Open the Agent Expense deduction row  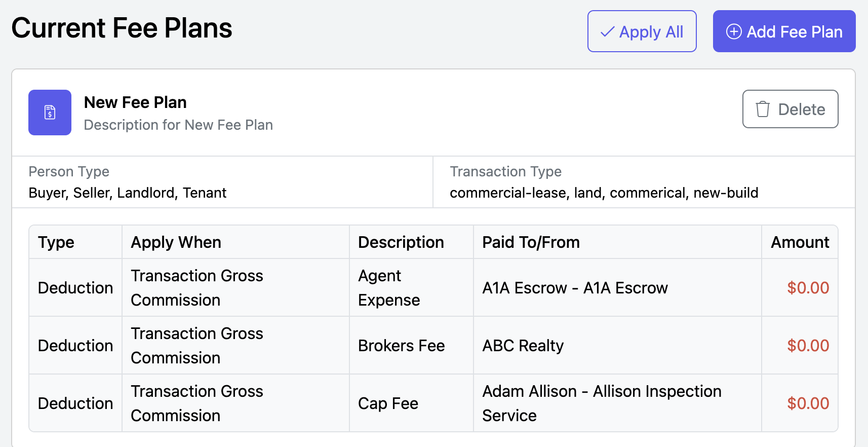(433, 288)
